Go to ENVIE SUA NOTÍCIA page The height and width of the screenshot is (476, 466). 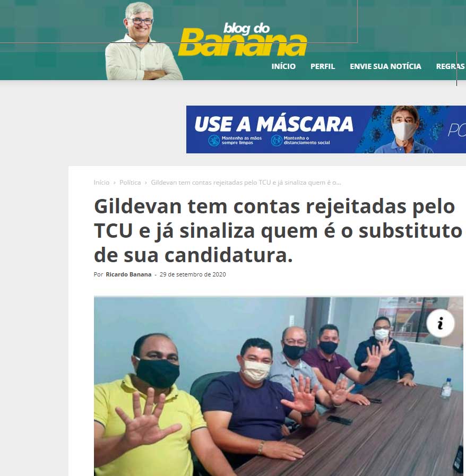coord(385,66)
